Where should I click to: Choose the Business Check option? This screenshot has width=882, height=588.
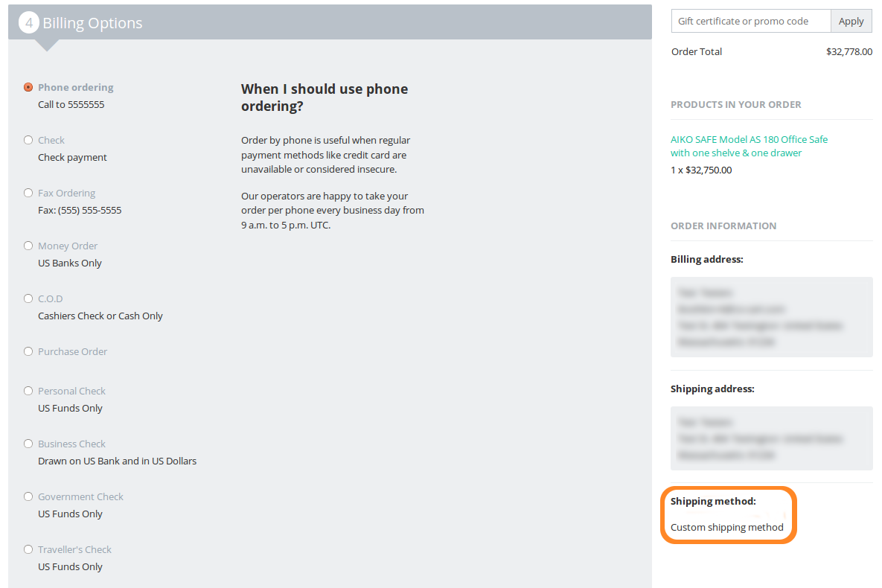tap(28, 444)
